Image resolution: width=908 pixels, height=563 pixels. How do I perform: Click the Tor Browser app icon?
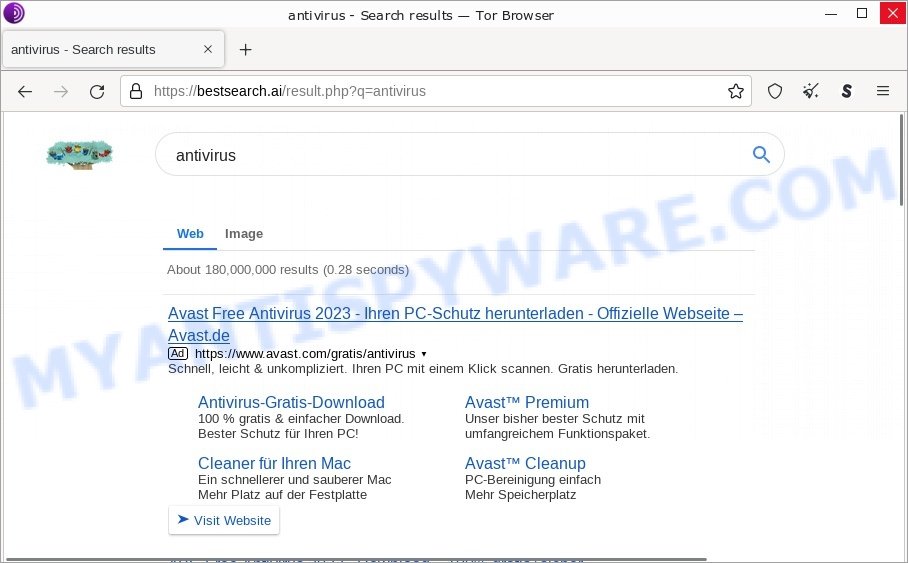click(14, 13)
